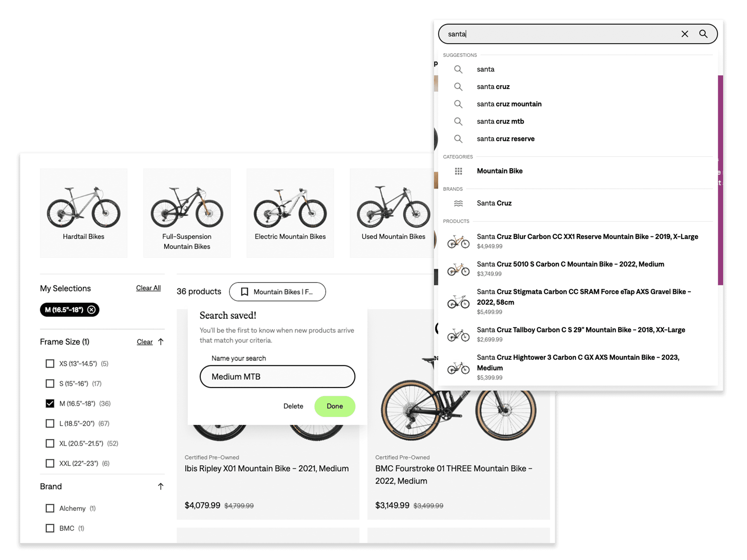This screenshot has width=747, height=560.
Task: Click the green Done button
Action: (335, 406)
